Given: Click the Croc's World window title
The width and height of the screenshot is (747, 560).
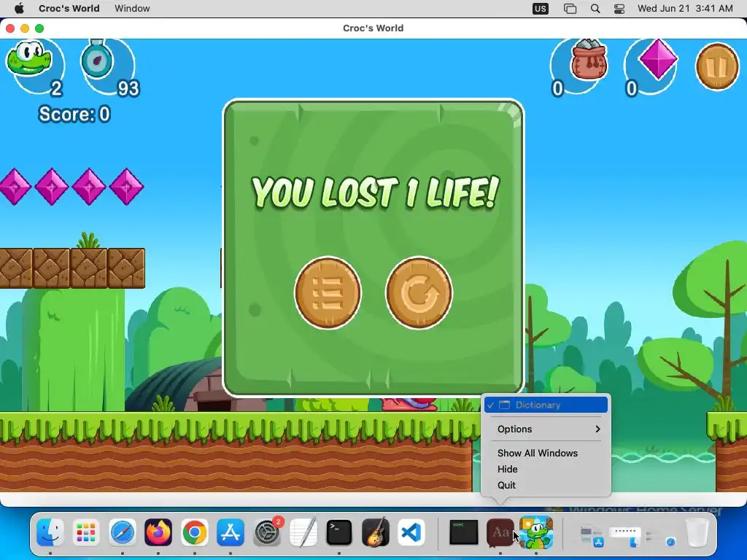Looking at the screenshot, I should pos(373,28).
